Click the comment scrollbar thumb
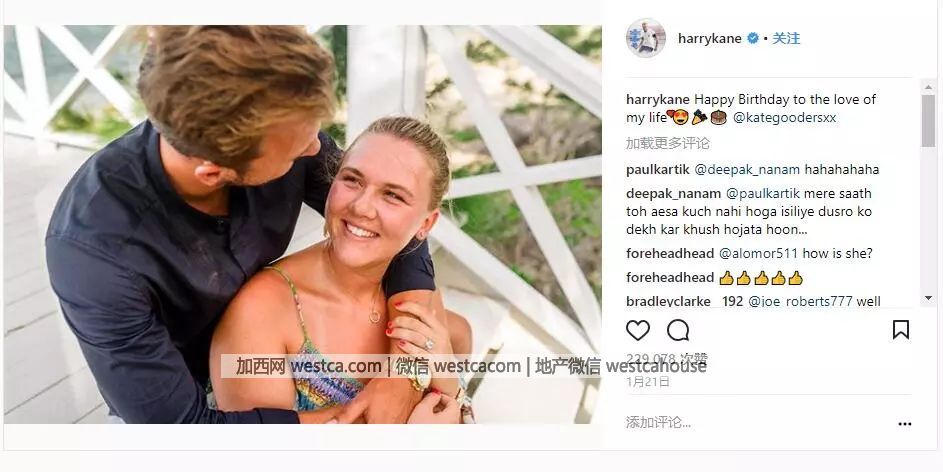943x472 pixels. 928,120
